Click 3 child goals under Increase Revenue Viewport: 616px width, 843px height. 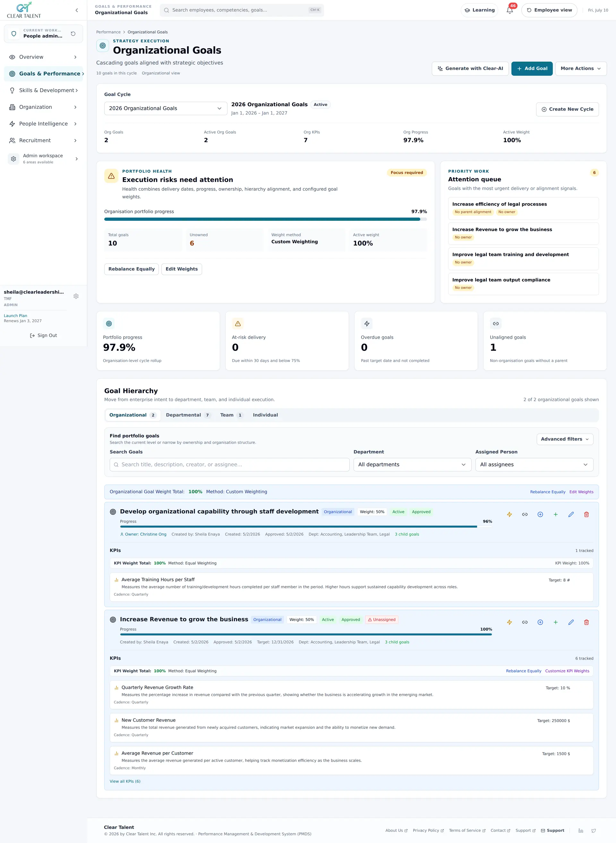click(397, 642)
